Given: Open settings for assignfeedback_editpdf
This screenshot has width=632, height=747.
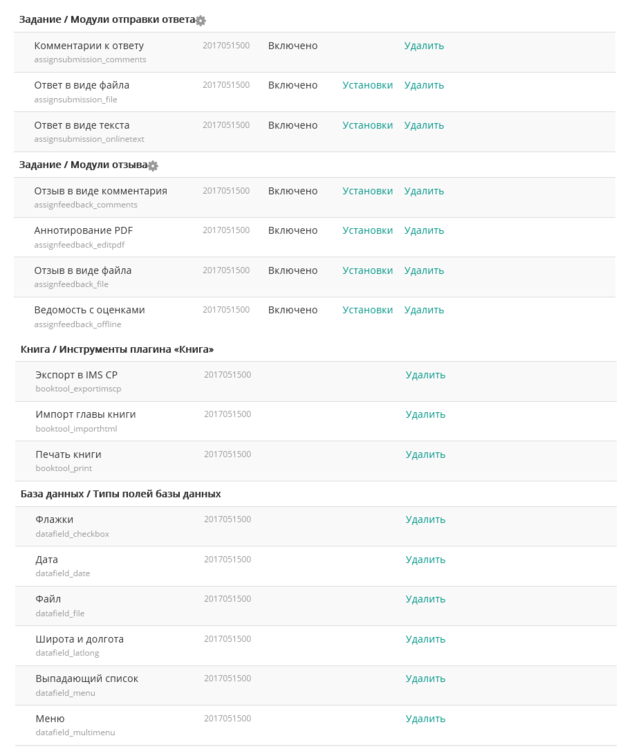Looking at the screenshot, I should (367, 231).
